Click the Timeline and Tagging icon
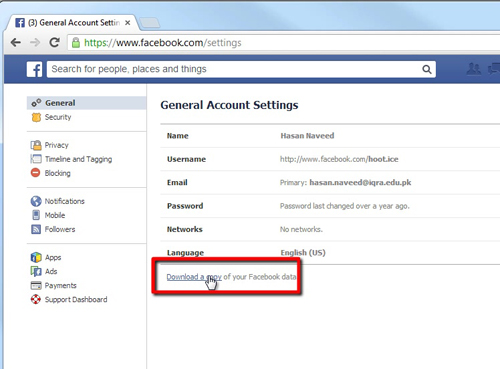The height and width of the screenshot is (369, 500). click(36, 159)
